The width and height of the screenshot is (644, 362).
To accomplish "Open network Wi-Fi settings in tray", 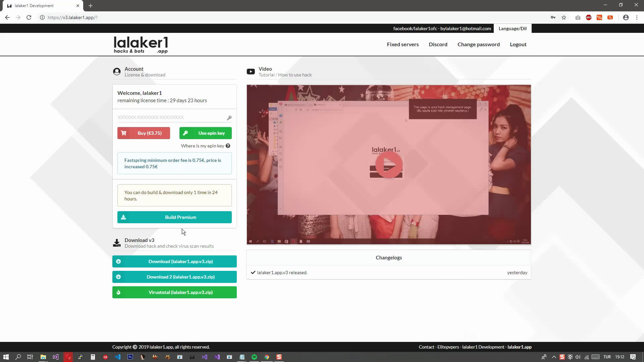I will 586,357.
